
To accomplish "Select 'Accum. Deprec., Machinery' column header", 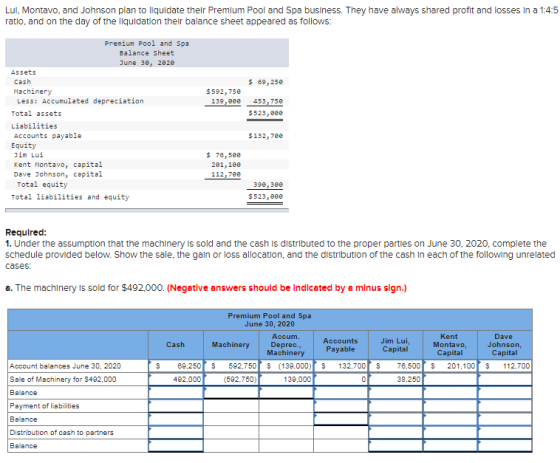I will [286, 345].
